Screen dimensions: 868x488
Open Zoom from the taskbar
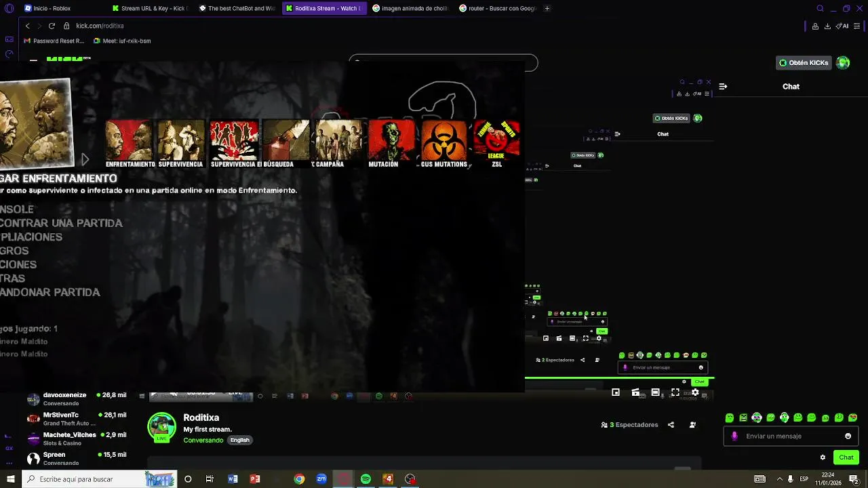[x=321, y=479]
